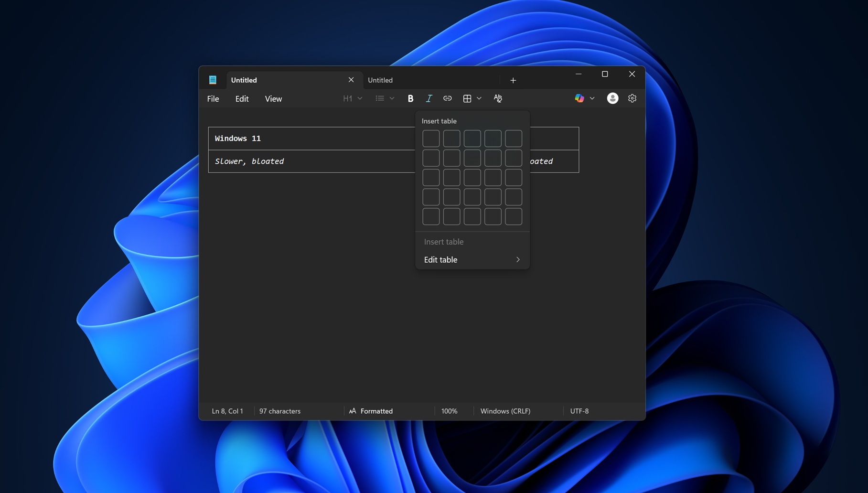The height and width of the screenshot is (493, 868).
Task: Open the list formatting dropdown
Action: point(385,98)
